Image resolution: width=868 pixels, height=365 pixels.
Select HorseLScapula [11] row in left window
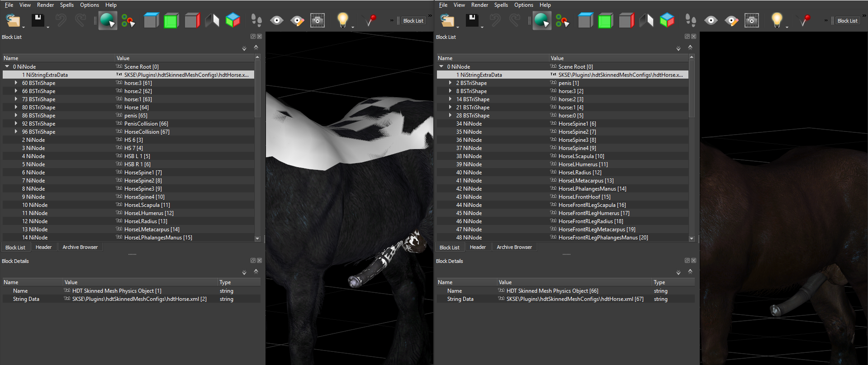coord(128,205)
